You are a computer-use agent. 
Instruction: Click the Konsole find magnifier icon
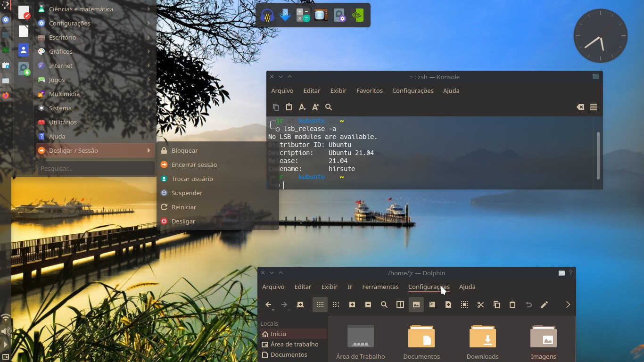pyautogui.click(x=329, y=107)
